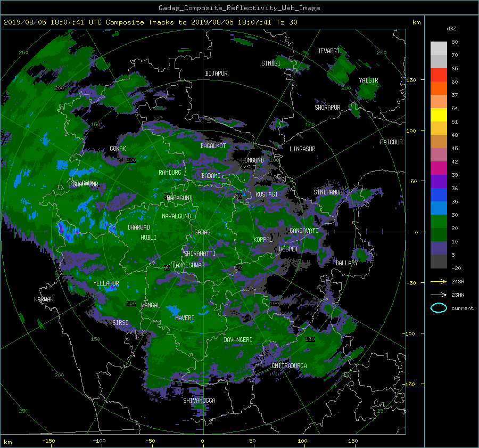This screenshot has width=479, height=448.
Task: Click the 'current' legend label
Action: coord(462,308)
